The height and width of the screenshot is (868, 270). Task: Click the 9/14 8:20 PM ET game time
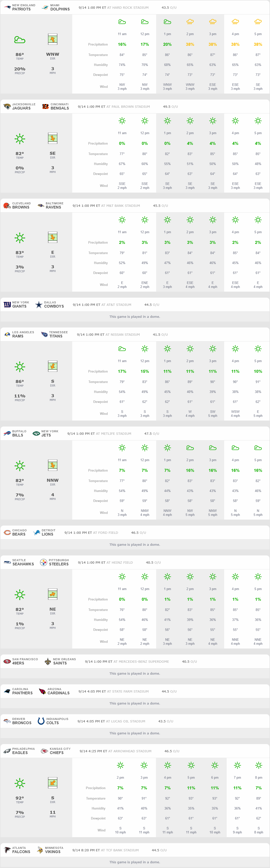coord(86,850)
